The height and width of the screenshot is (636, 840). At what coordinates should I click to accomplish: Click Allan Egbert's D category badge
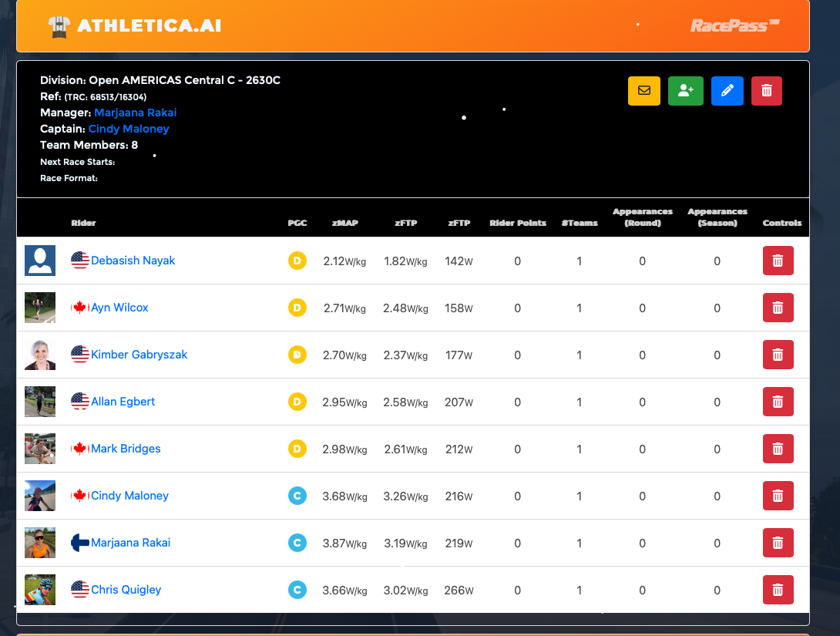(x=297, y=402)
